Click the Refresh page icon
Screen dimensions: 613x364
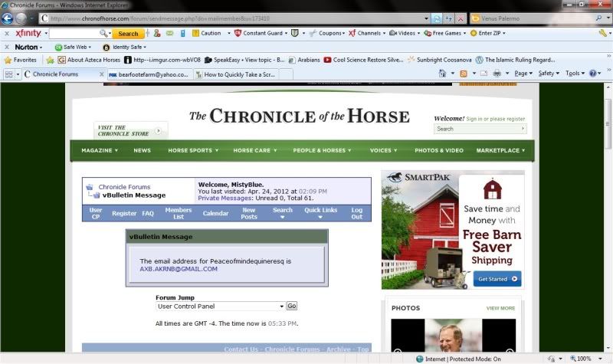(x=437, y=18)
